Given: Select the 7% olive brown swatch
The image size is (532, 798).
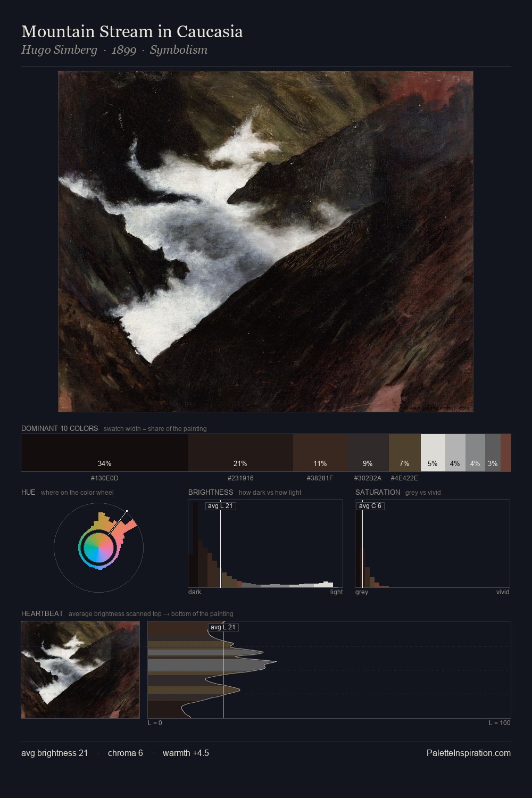Looking at the screenshot, I should pos(405,453).
